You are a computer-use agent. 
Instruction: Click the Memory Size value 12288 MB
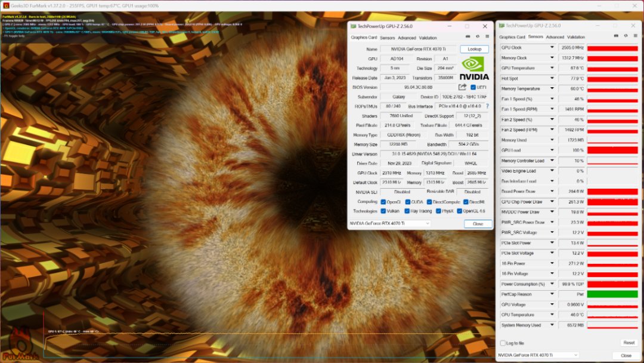[398, 144]
